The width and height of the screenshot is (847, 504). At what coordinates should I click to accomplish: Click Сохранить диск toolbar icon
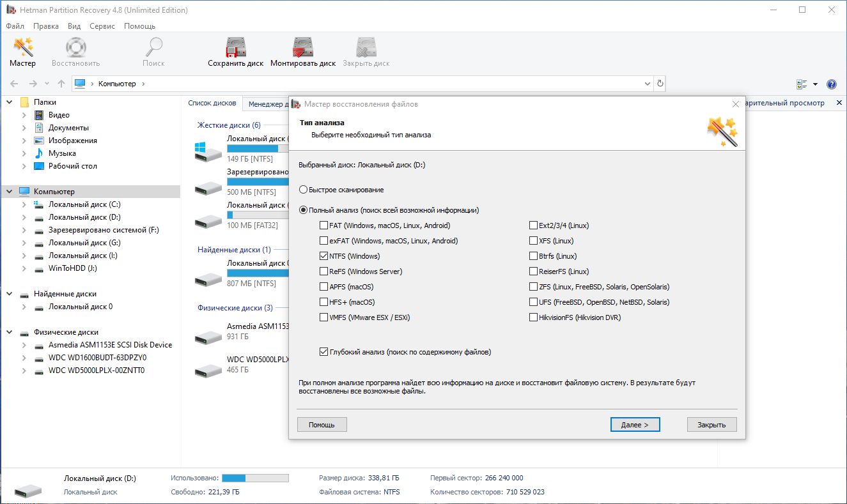coord(236,52)
